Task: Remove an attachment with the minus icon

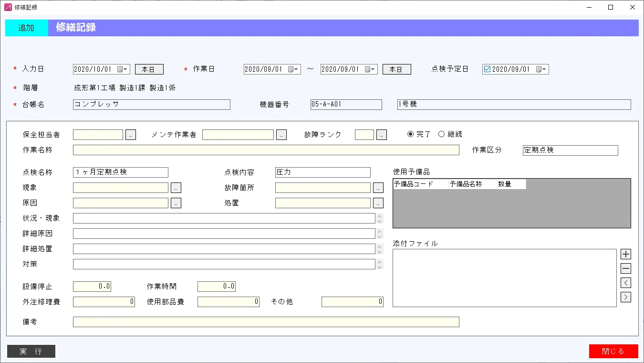Action: [625, 268]
